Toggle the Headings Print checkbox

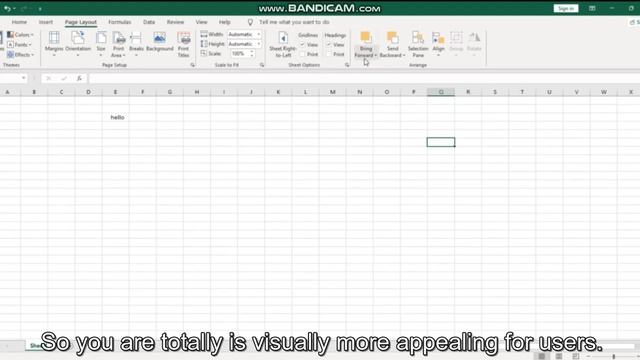coord(329,54)
